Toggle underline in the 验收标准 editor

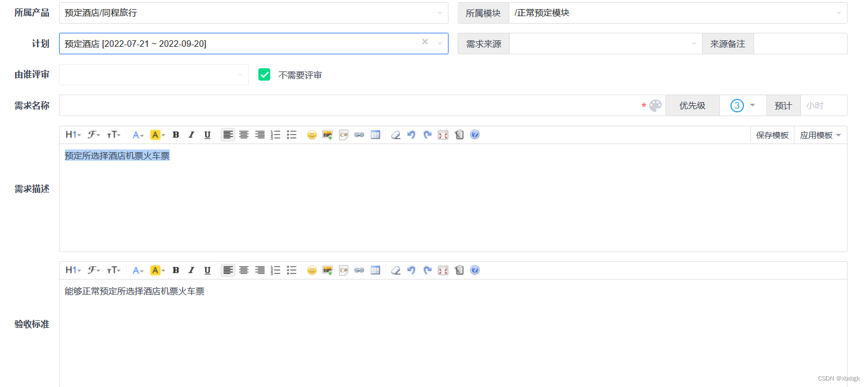pyautogui.click(x=207, y=270)
